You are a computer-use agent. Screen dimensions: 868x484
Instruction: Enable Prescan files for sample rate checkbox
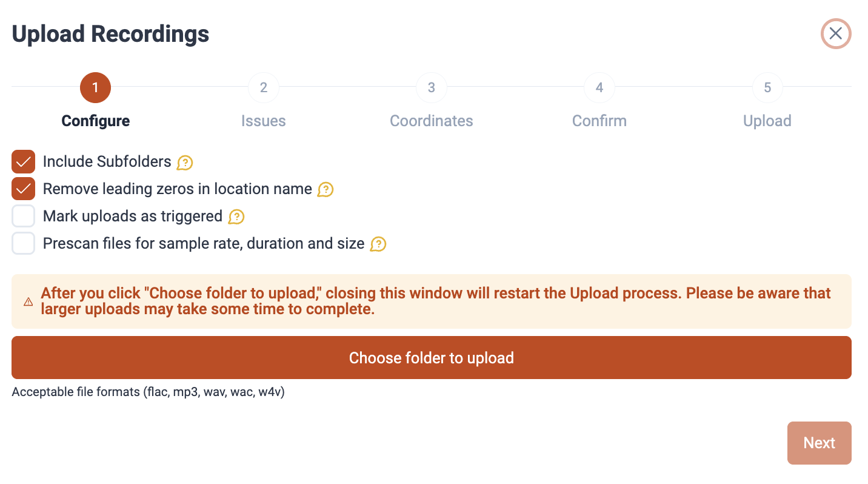point(24,243)
